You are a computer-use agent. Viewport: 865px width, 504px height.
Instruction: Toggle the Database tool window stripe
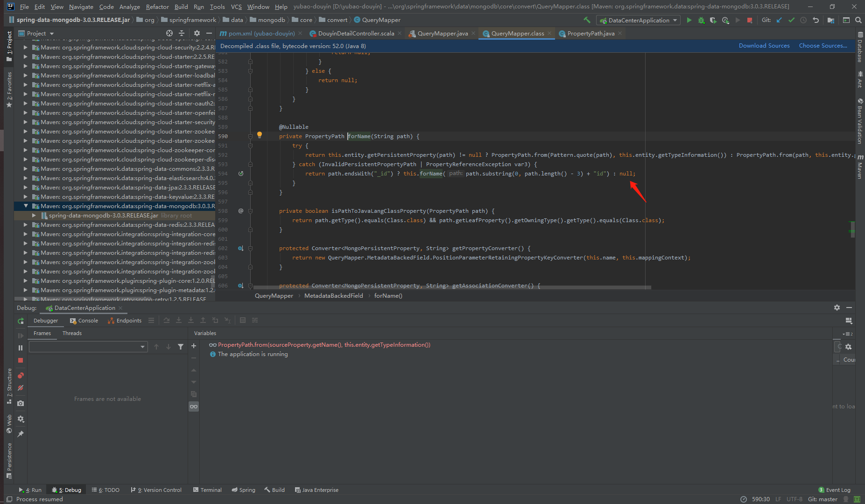860,47
